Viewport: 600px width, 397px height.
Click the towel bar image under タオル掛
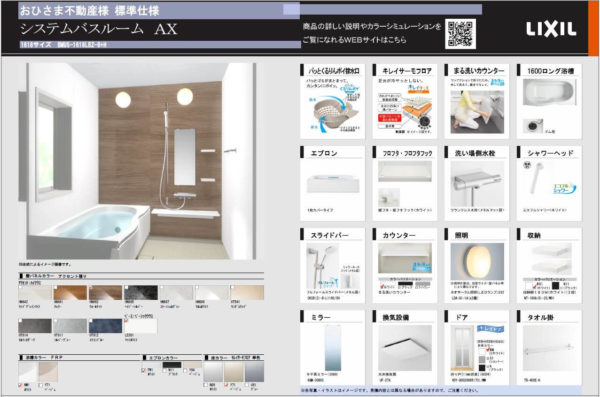click(549, 348)
